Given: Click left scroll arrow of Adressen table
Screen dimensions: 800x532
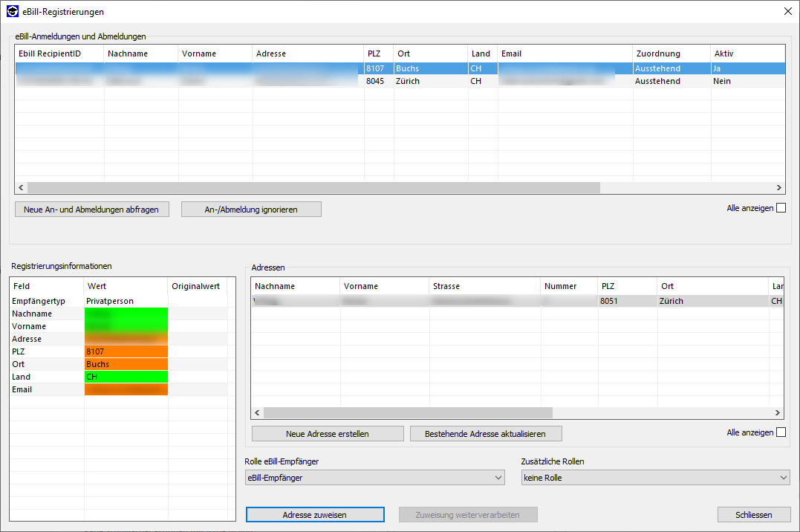Looking at the screenshot, I should click(257, 412).
